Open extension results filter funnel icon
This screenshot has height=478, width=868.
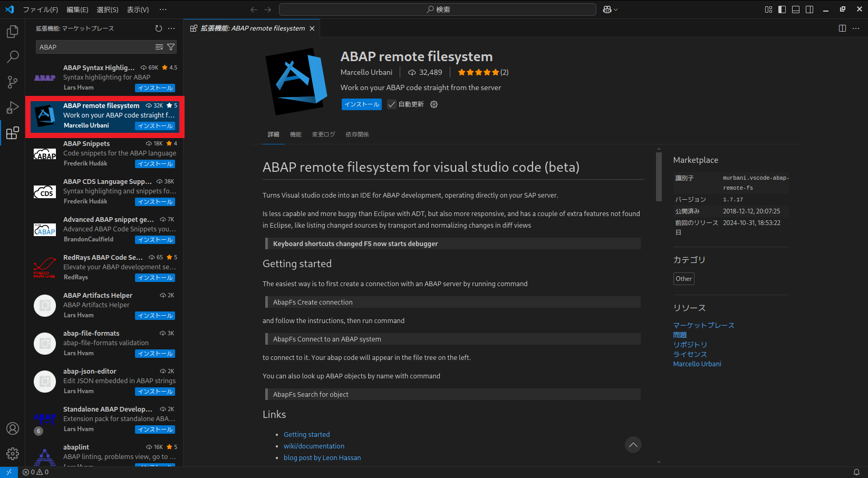coord(171,47)
